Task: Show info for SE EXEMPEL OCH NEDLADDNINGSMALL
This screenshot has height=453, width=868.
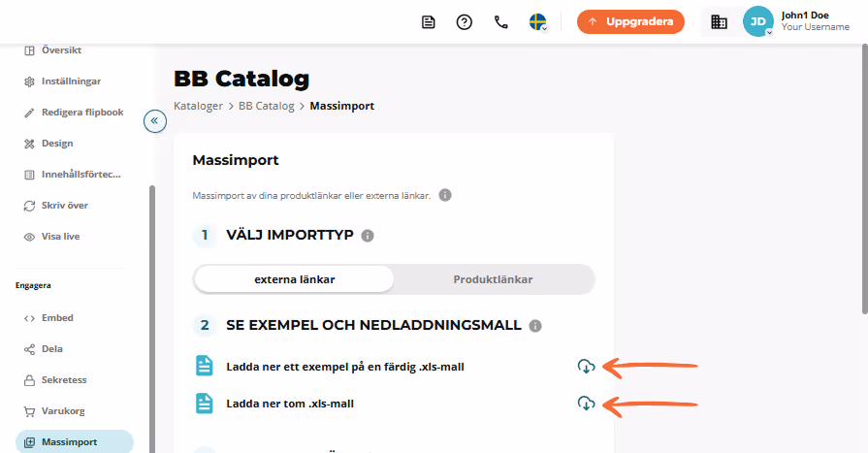Action: point(535,326)
